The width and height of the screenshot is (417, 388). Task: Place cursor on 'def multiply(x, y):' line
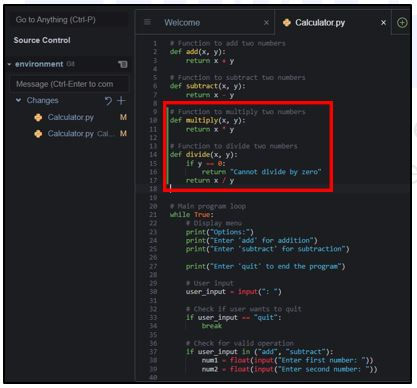pos(207,120)
